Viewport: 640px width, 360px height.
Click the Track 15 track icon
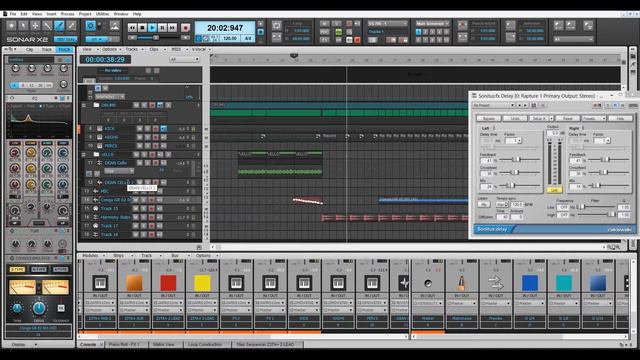click(96, 209)
